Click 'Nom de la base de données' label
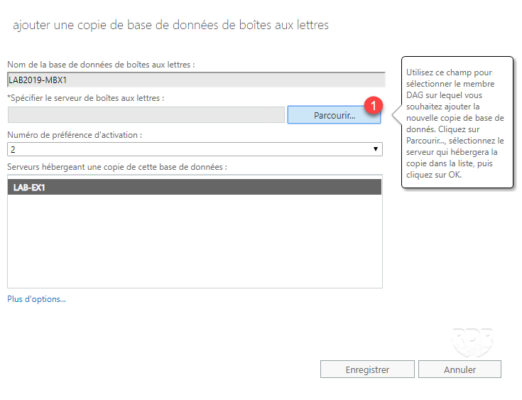Screen dimensions: 522x400 [x=101, y=64]
